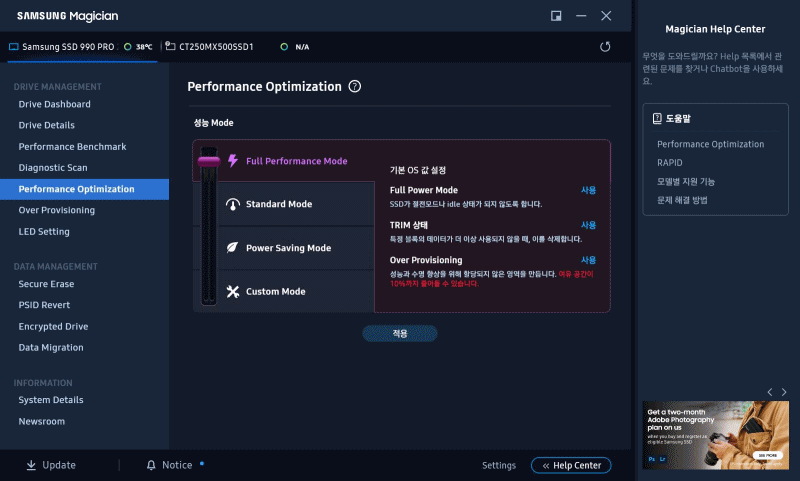
Task: Click the Full Performance Mode lightning icon
Action: tap(233, 161)
